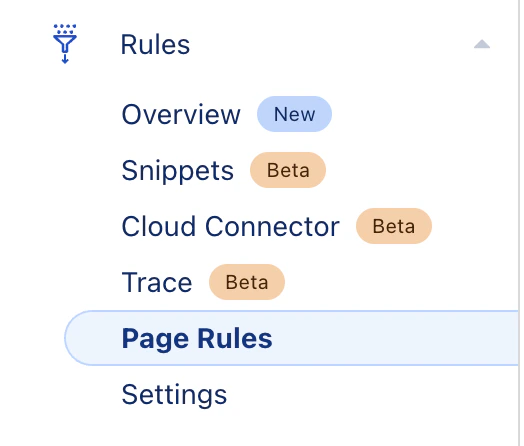Viewport: 524px width, 446px height.
Task: Select the Trace item
Action: [157, 283]
